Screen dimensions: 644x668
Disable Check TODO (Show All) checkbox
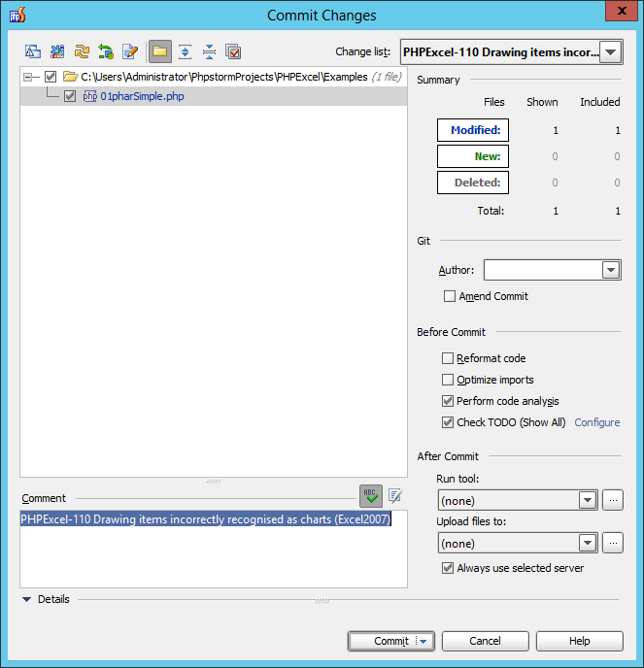pyautogui.click(x=448, y=422)
